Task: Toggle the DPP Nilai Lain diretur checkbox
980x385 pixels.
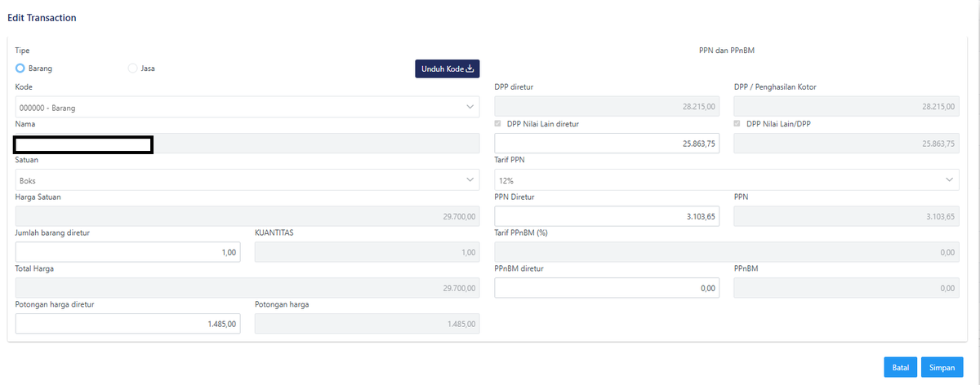Action: pos(499,124)
